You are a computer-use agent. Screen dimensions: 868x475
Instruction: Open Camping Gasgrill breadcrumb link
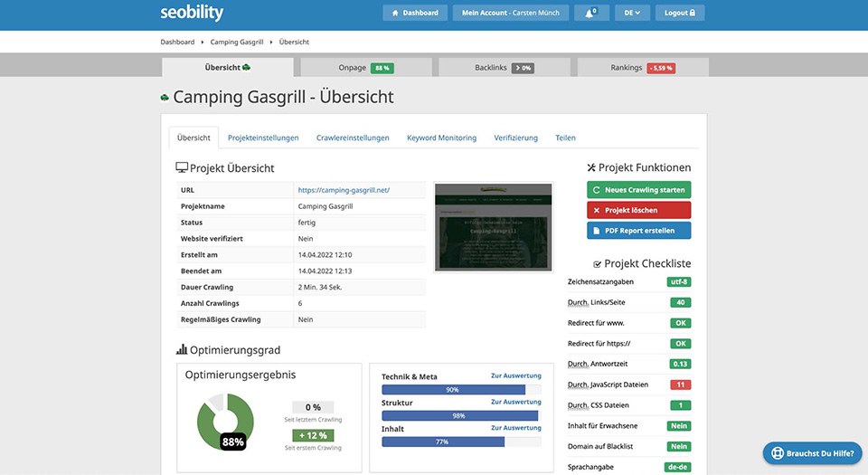click(x=236, y=43)
